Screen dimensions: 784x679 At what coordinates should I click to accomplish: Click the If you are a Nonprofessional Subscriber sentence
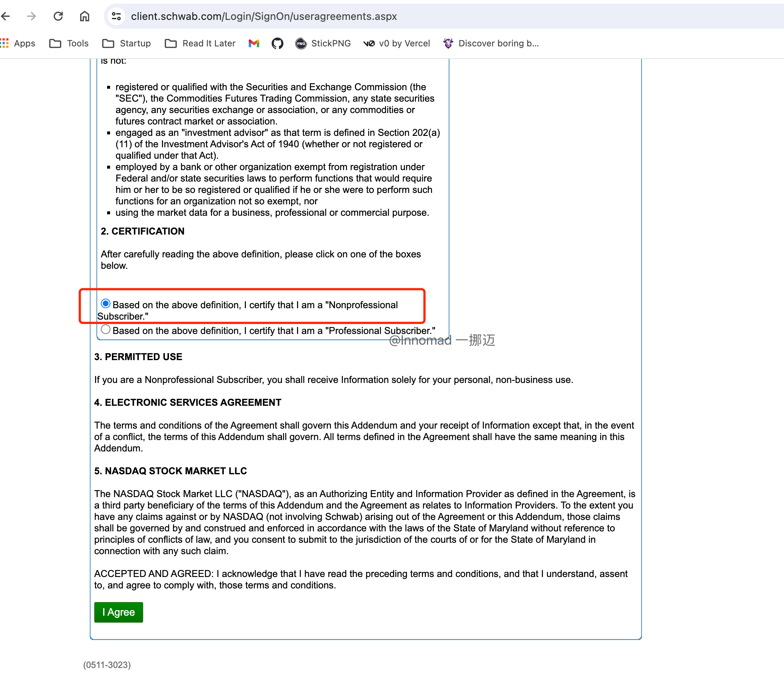pyautogui.click(x=334, y=380)
